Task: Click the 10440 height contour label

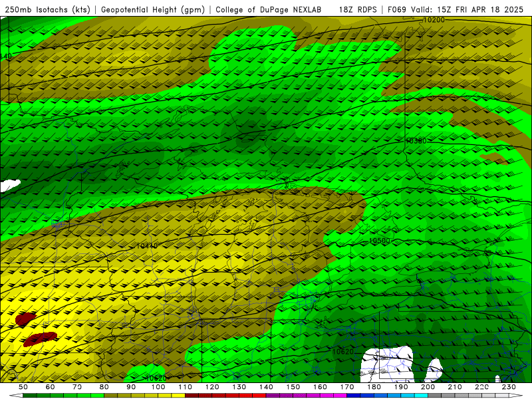Action: pos(146,245)
